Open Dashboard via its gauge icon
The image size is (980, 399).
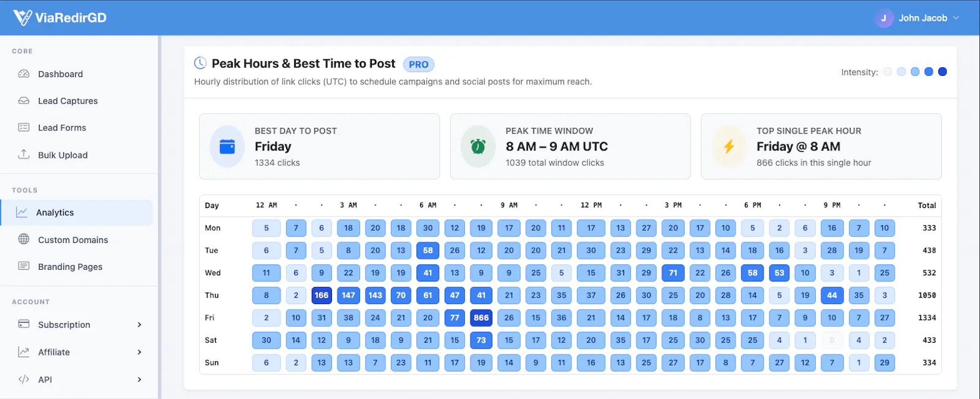pyautogui.click(x=24, y=74)
